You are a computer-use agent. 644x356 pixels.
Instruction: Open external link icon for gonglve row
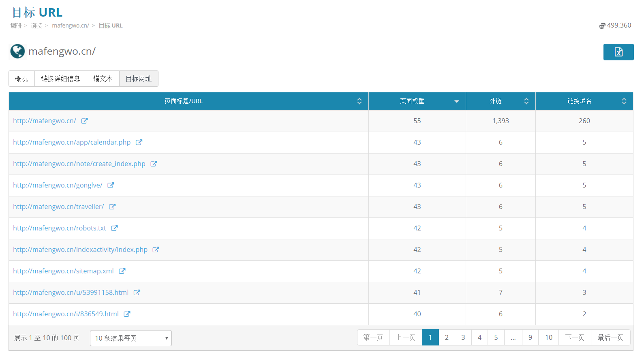click(111, 185)
